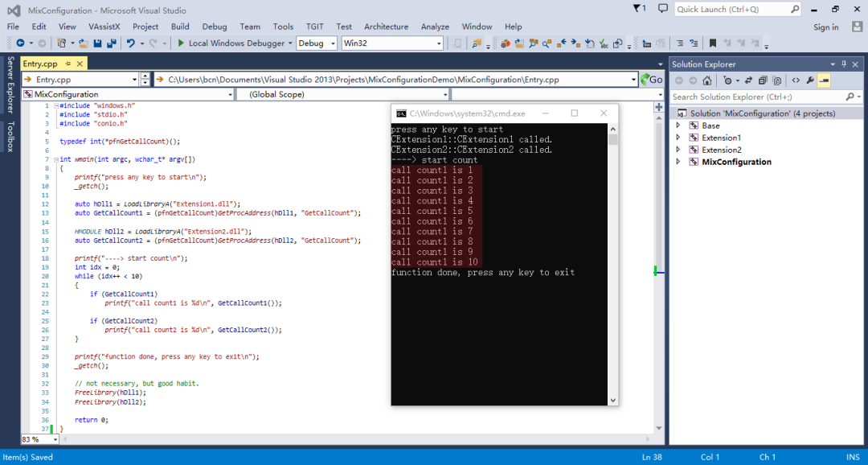Click VAssistX Find References icon

click(547, 43)
